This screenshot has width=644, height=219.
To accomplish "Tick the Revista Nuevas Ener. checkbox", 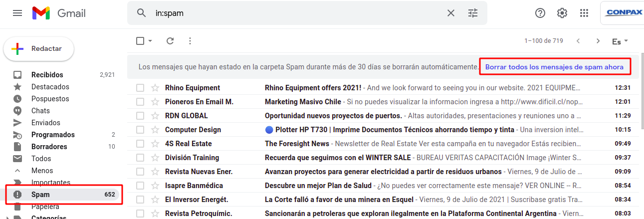I will (140, 172).
